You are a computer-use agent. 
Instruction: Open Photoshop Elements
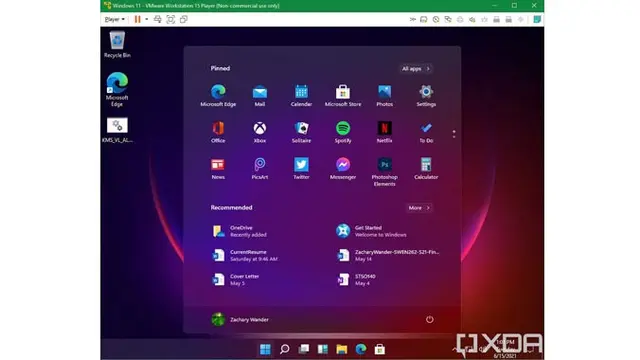tap(384, 171)
